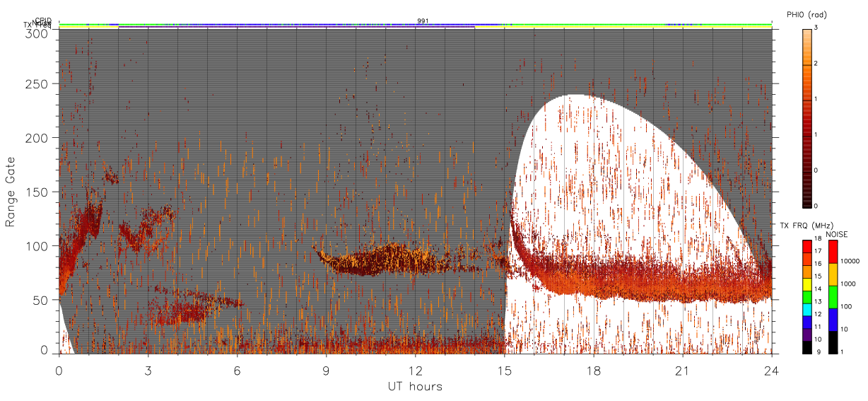Click the '991' label above the plot

coord(423,21)
